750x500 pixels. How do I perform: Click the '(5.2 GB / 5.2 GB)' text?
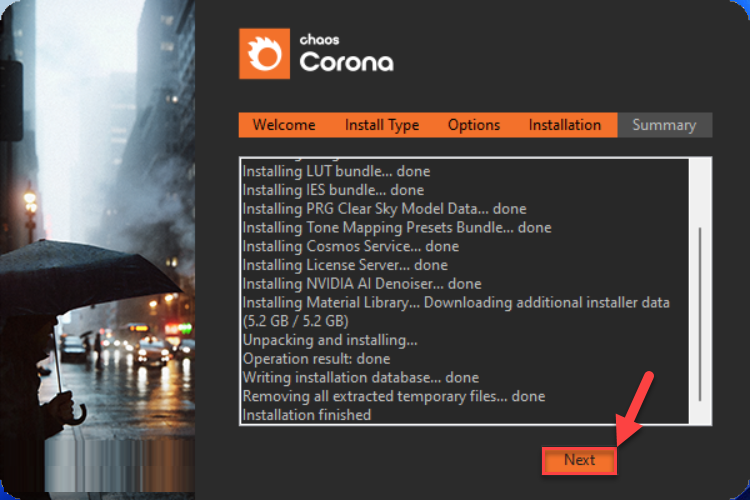click(x=296, y=321)
